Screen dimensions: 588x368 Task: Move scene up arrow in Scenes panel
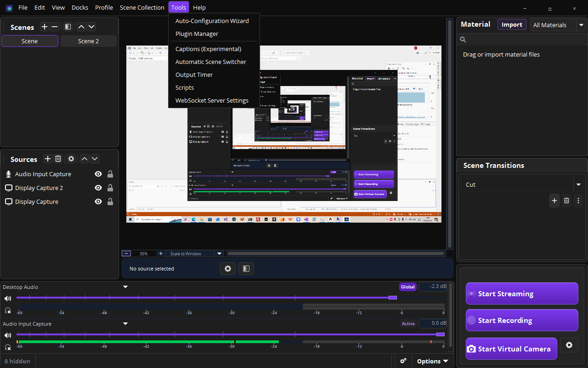coord(81,27)
